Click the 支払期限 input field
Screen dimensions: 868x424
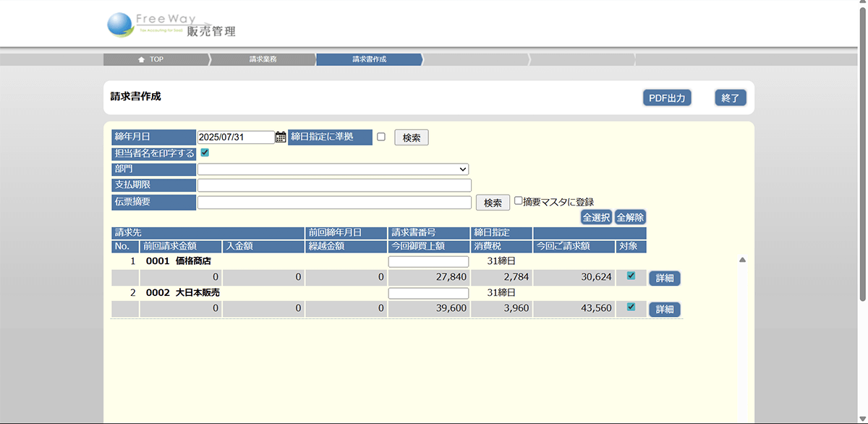(334, 185)
